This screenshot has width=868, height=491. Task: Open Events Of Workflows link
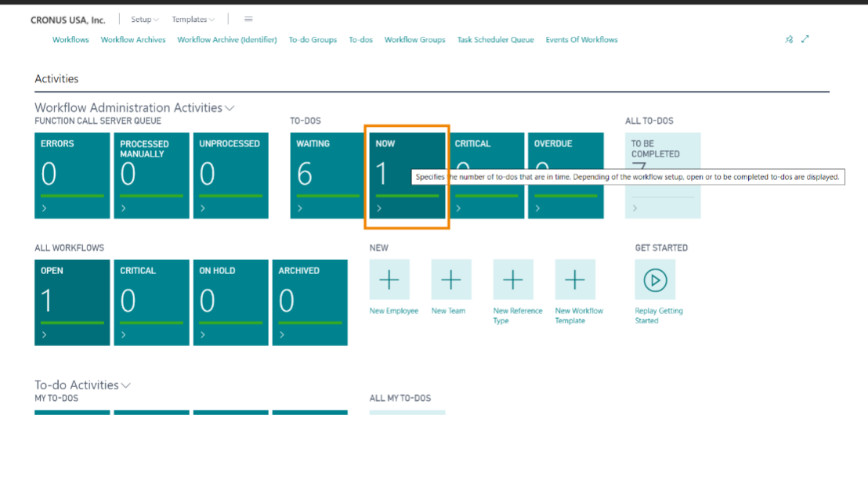(x=581, y=40)
